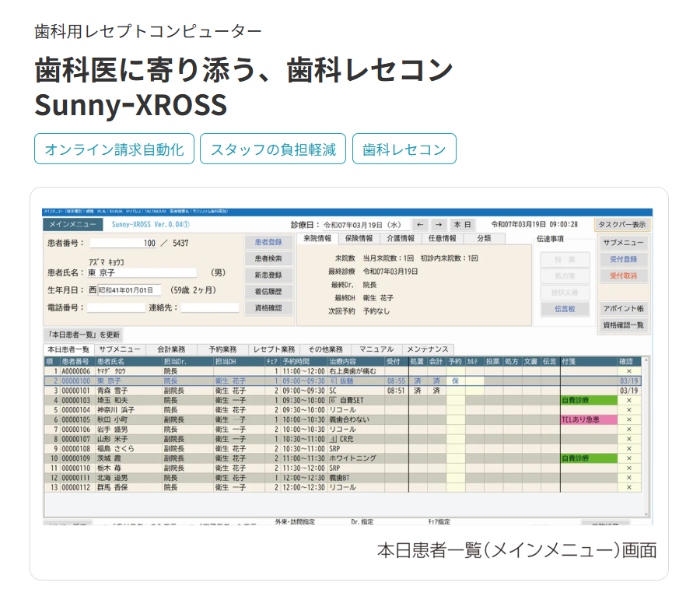700x607 pixels.
Task: Switch to the 保険情報 tab
Action: point(359,238)
